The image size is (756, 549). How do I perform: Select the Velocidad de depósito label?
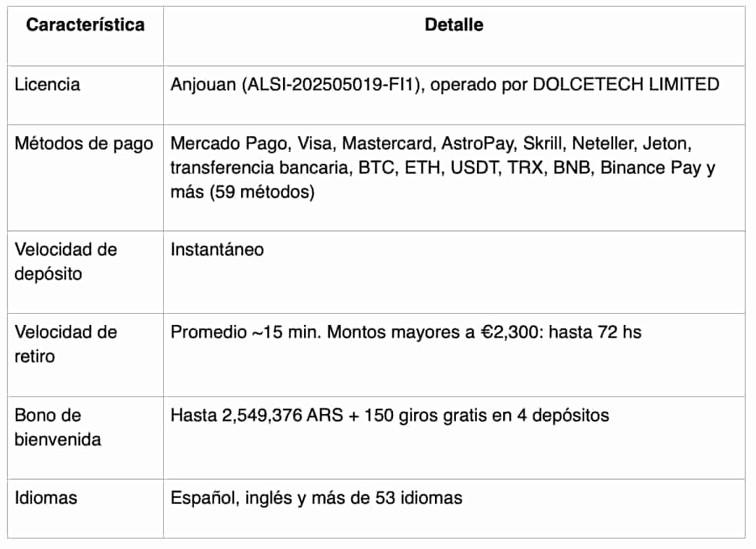point(66,261)
